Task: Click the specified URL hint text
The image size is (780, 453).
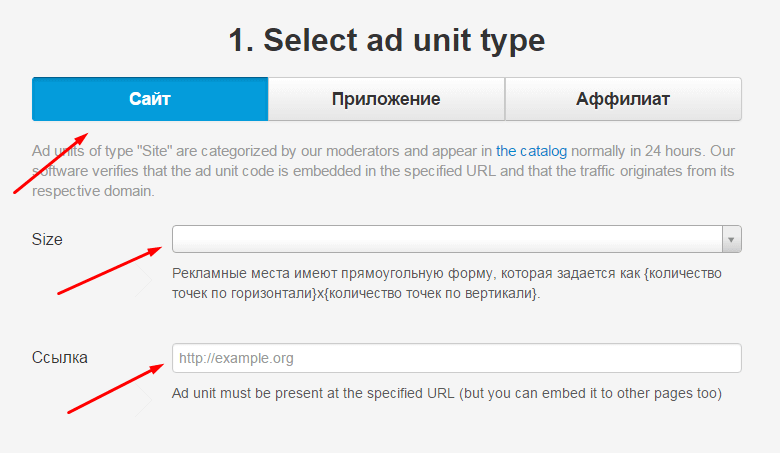Action: pos(447,393)
